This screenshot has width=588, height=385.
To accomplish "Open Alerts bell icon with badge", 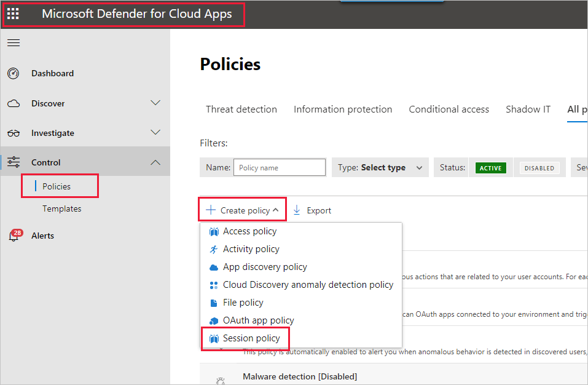I will (x=14, y=236).
